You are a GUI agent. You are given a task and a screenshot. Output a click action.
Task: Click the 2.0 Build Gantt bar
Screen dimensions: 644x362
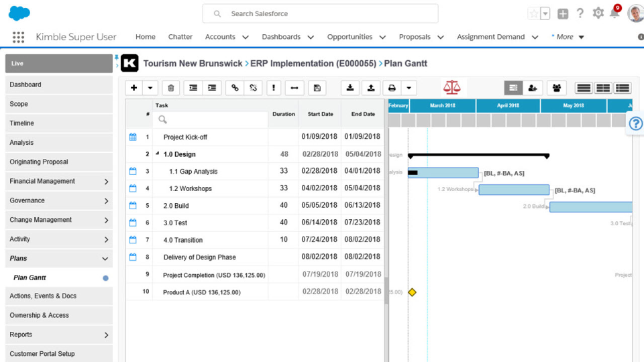click(x=591, y=207)
